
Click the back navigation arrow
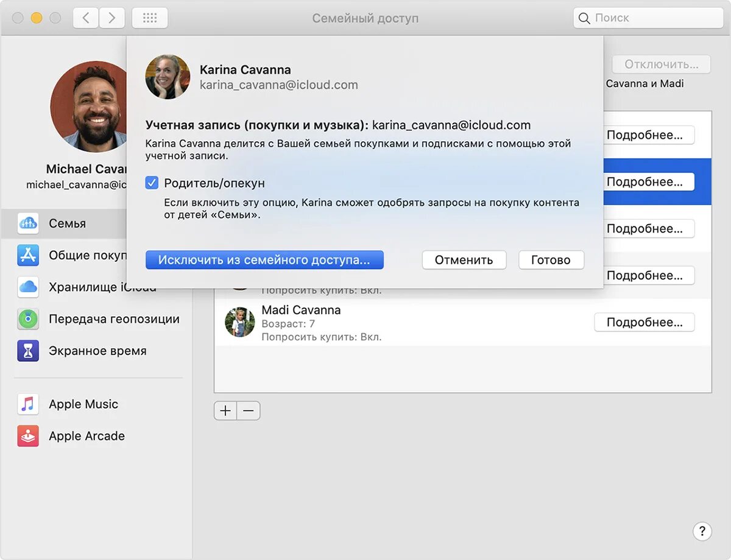coord(85,18)
